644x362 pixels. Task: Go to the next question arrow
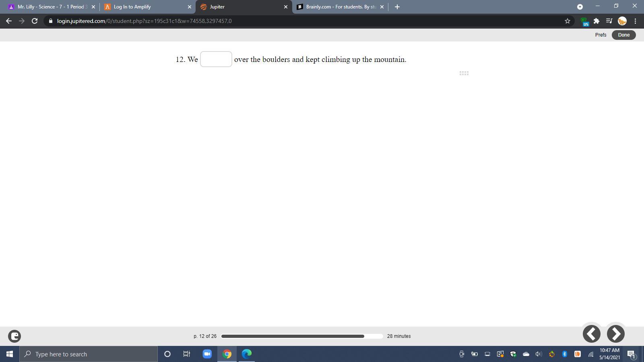[x=616, y=334]
